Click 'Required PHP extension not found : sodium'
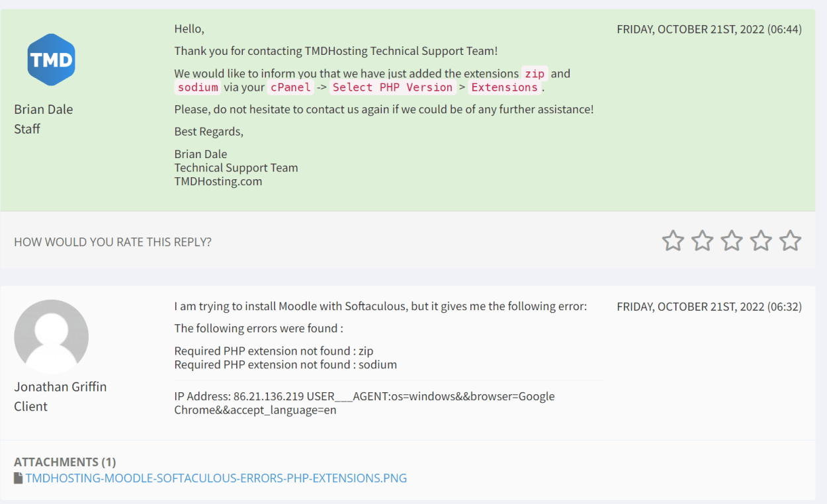The height and width of the screenshot is (504, 827). 286,364
